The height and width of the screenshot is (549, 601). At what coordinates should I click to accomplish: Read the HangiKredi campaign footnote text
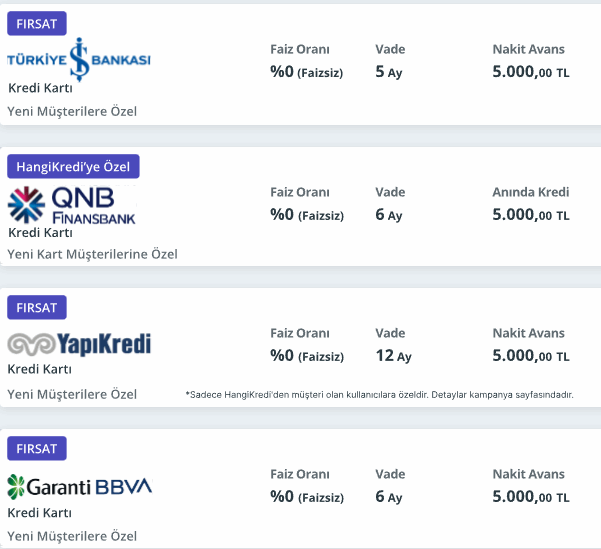(x=379, y=394)
